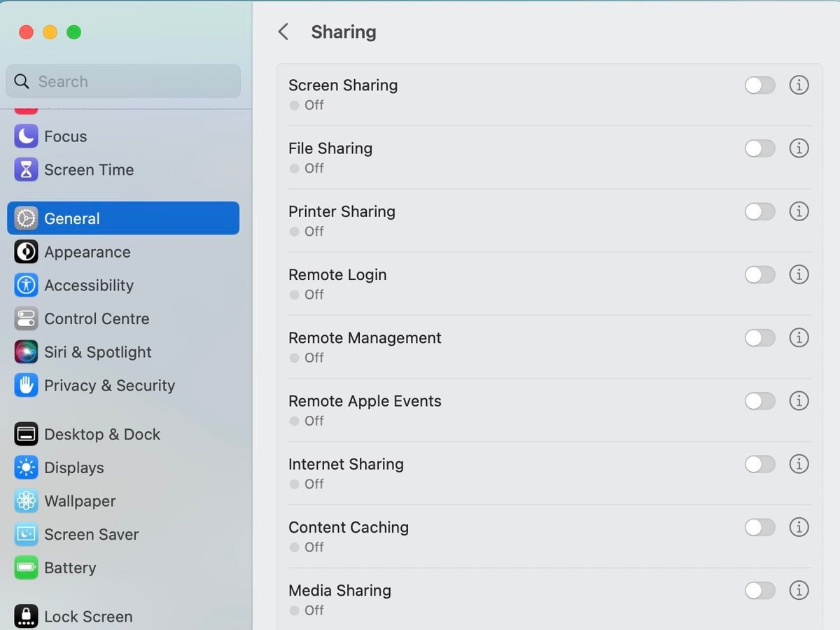Go back using the Sharing back chevron

tap(283, 31)
